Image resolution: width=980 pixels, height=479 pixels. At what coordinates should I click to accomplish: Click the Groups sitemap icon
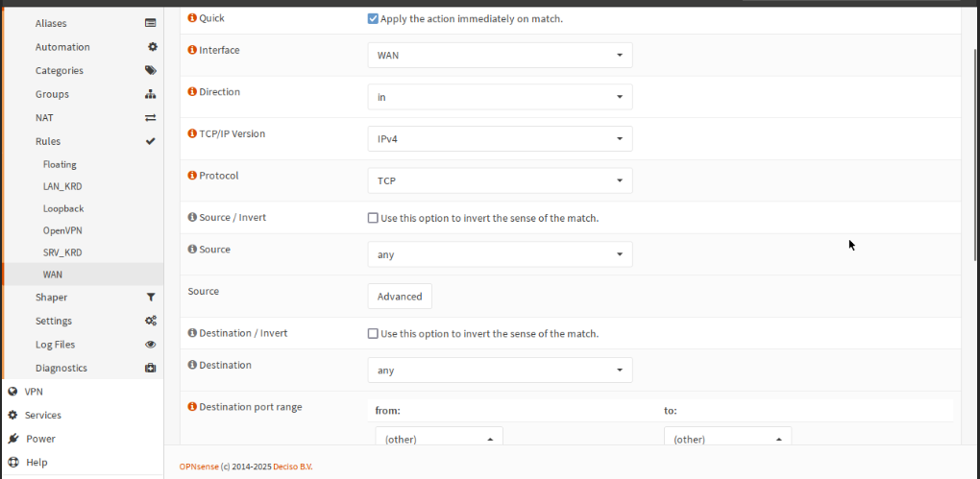coord(151,94)
